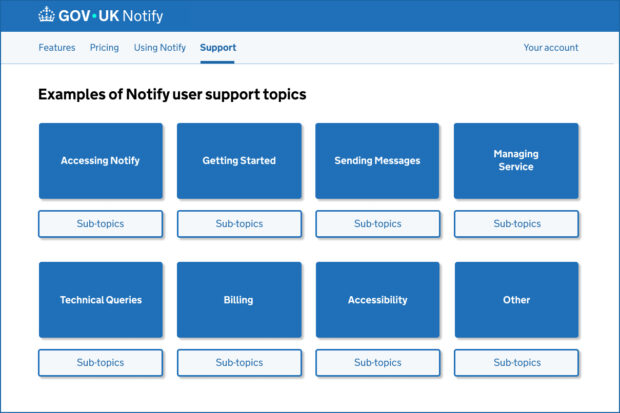This screenshot has width=620, height=413.
Task: Expand Sub-topics under Technical Queries
Action: pos(100,363)
